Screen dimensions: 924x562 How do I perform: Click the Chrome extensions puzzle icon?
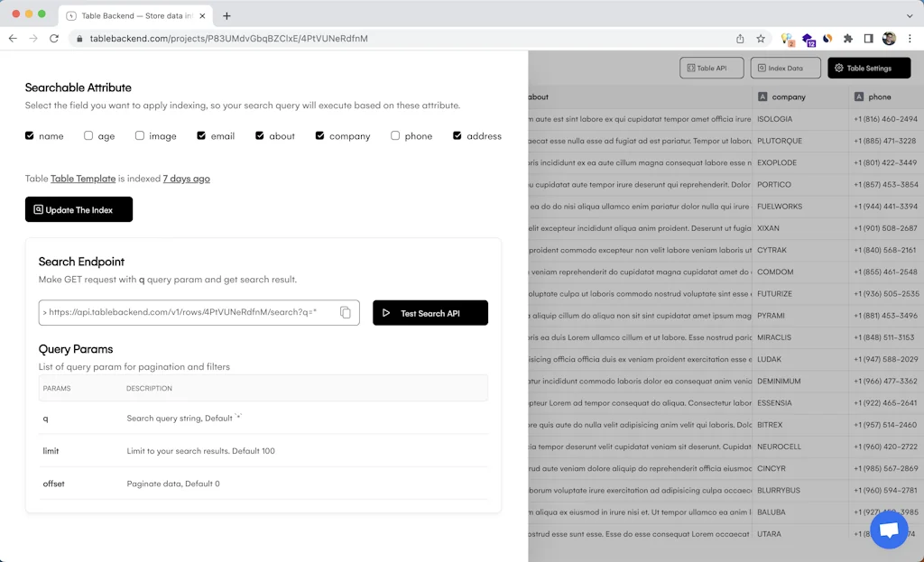tap(847, 39)
